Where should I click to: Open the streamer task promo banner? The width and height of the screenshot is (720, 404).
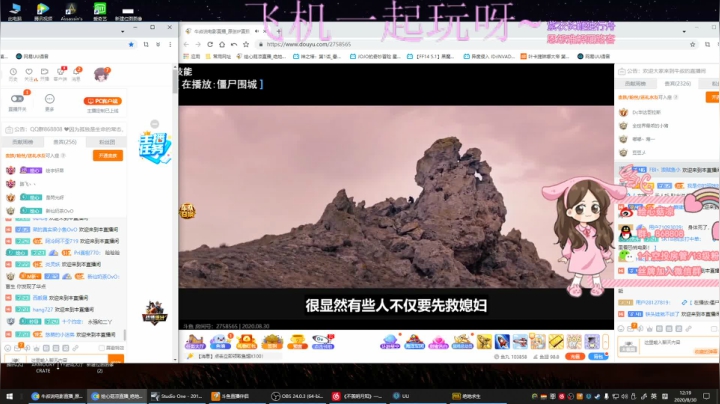(x=155, y=147)
